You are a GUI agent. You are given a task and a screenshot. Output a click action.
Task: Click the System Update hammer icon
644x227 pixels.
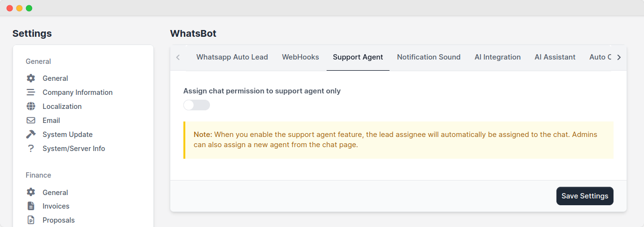tap(31, 135)
